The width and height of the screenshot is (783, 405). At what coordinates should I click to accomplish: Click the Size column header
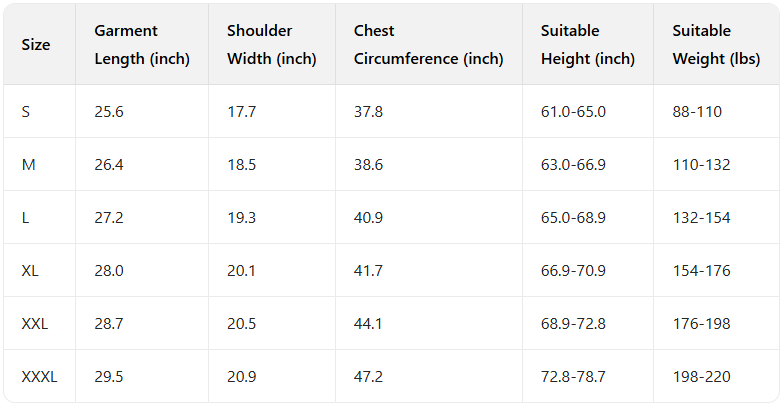[x=36, y=45]
